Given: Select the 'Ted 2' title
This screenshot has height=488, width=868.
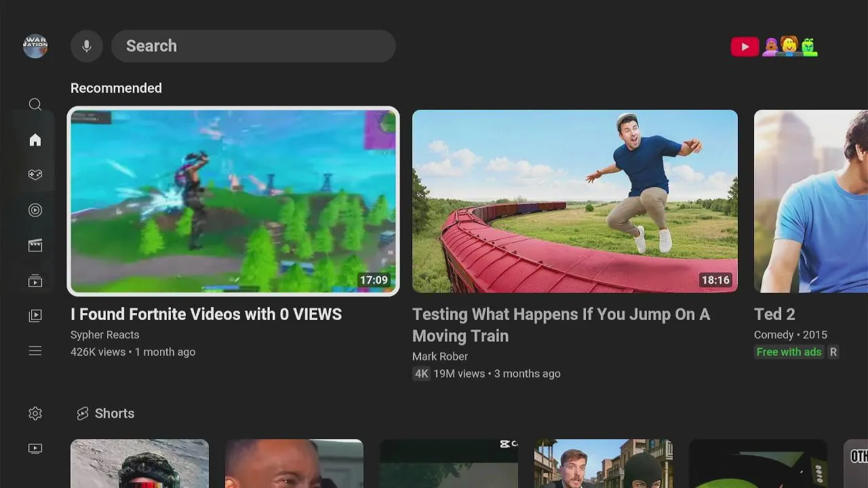Looking at the screenshot, I should [774, 314].
